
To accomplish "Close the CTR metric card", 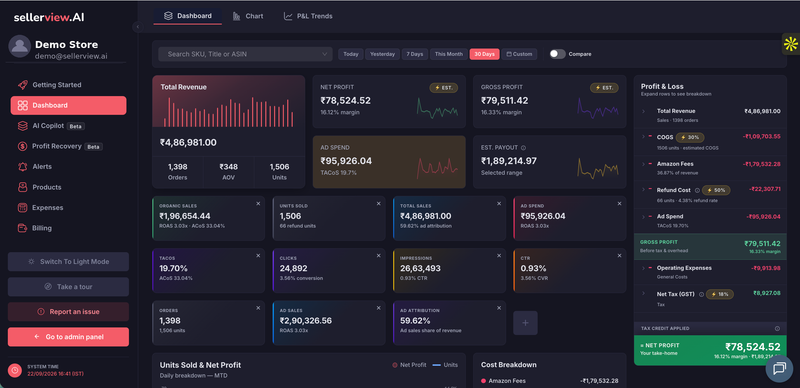I will [619, 256].
